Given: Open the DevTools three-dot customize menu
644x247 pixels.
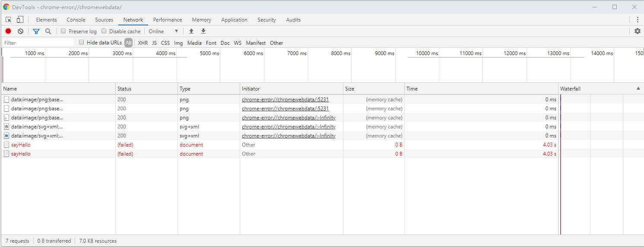Looking at the screenshot, I should 638,20.
